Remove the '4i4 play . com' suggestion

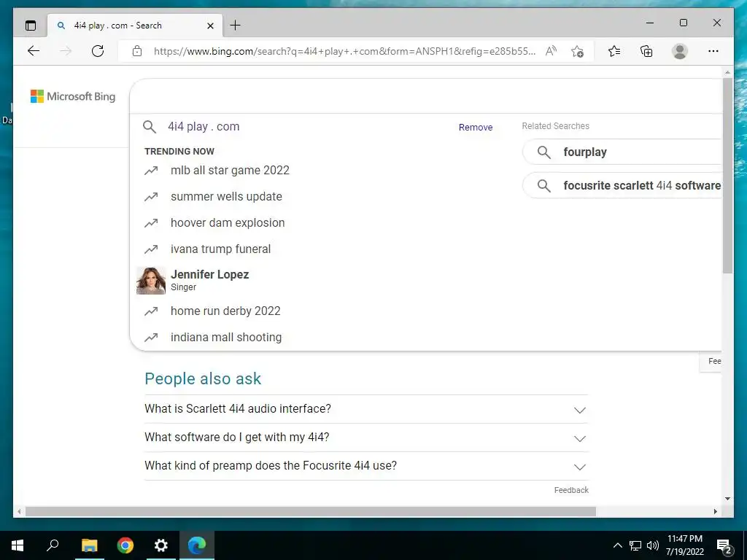476,127
